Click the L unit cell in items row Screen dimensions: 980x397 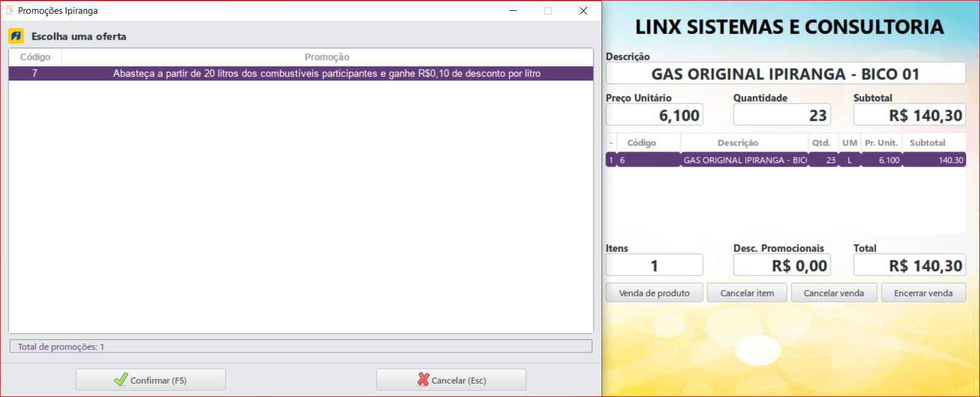[x=850, y=160]
